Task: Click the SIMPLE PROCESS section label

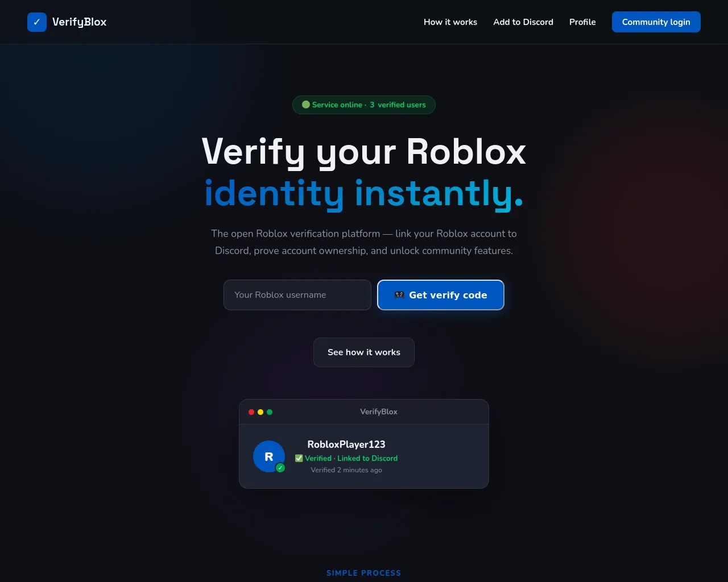Action: tap(364, 573)
